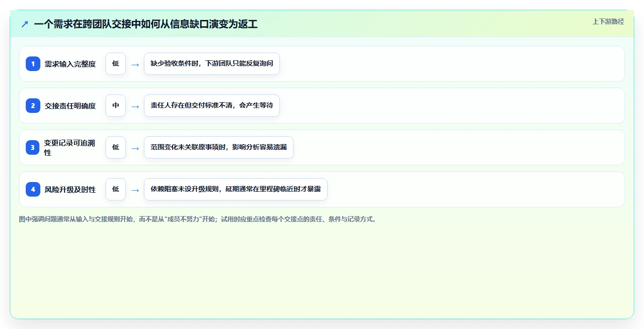Image resolution: width=644 pixels, height=329 pixels.
Task: Click the 变更记录可追溯性 label
Action: [x=70, y=147]
